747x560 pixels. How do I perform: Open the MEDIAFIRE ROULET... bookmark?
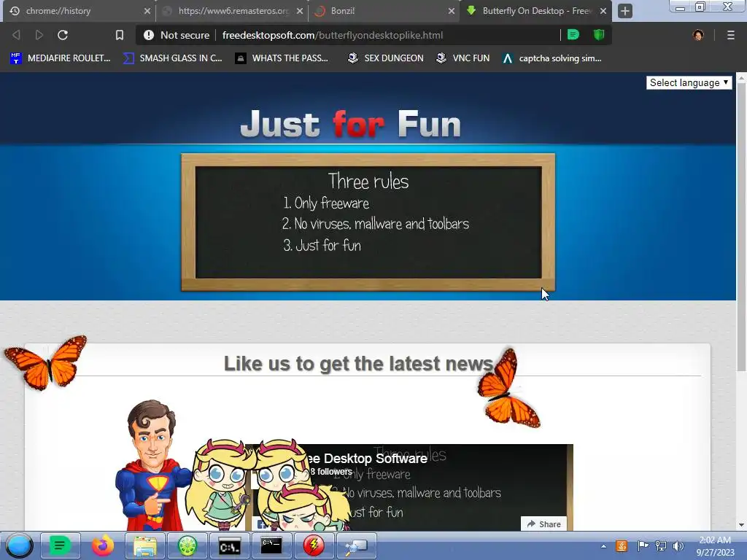[x=61, y=58]
